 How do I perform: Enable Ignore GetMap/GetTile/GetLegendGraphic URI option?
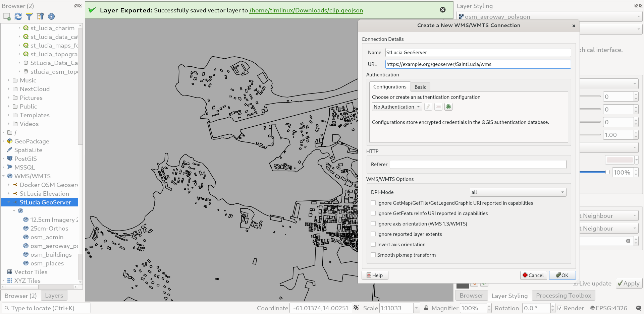[x=373, y=203]
